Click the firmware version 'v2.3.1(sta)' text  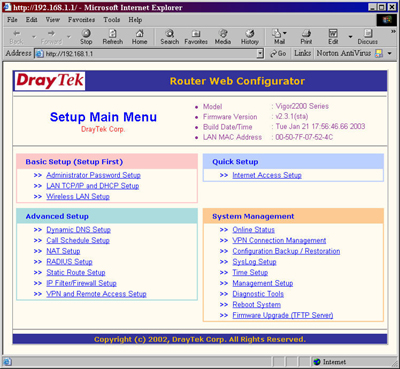(292, 116)
